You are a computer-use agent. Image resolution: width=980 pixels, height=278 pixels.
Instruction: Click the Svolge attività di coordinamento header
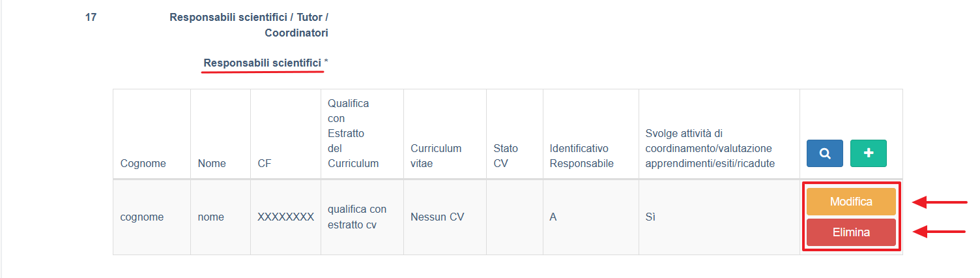(x=710, y=148)
